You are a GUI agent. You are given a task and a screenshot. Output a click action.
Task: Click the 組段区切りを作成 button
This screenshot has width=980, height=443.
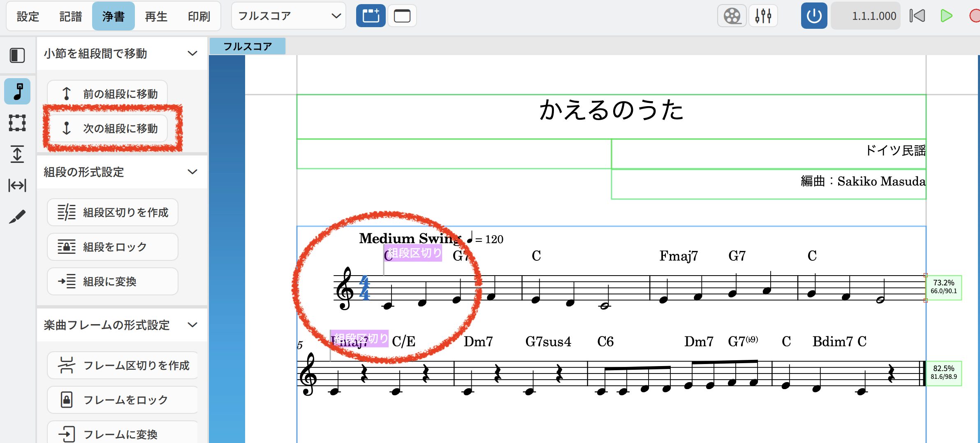113,212
